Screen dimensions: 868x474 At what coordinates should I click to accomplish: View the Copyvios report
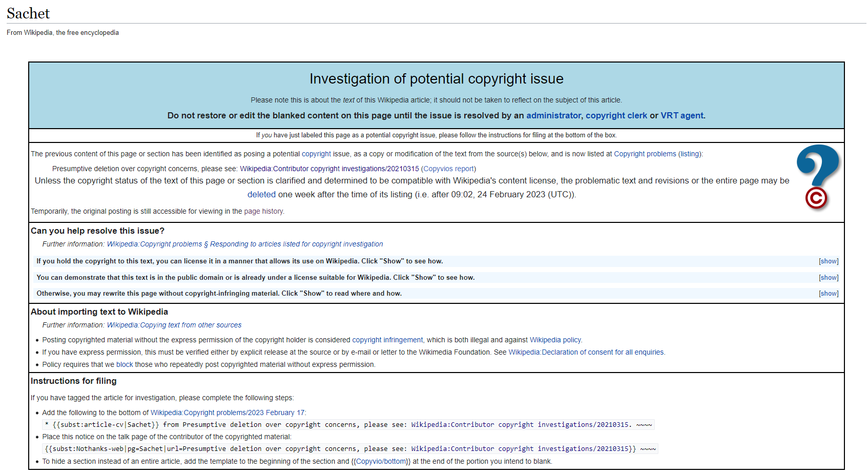pos(448,169)
